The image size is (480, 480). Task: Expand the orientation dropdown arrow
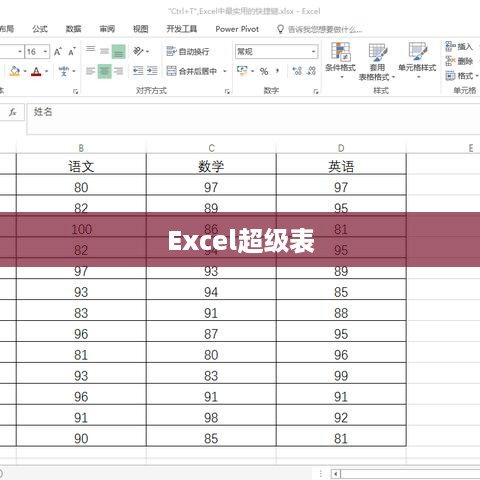[147, 52]
